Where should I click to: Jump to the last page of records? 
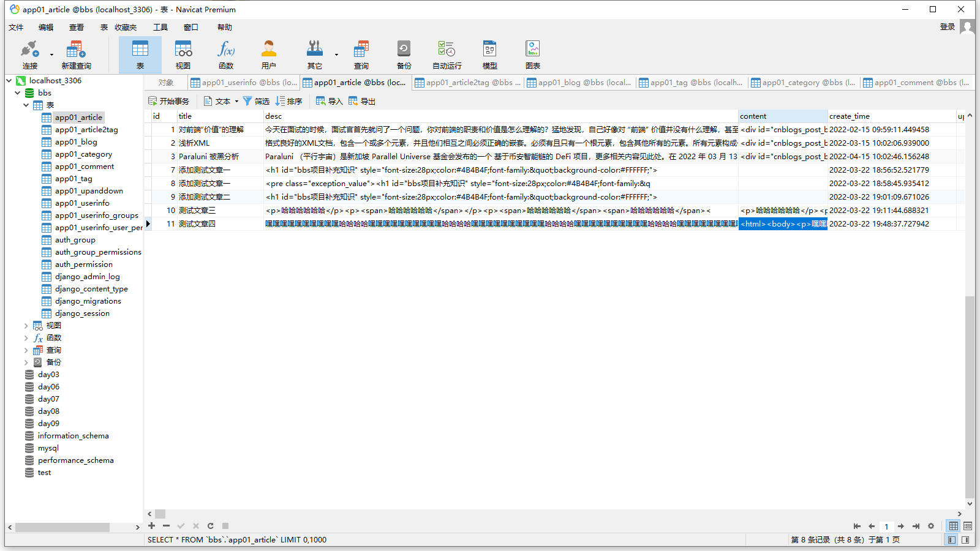click(x=916, y=527)
